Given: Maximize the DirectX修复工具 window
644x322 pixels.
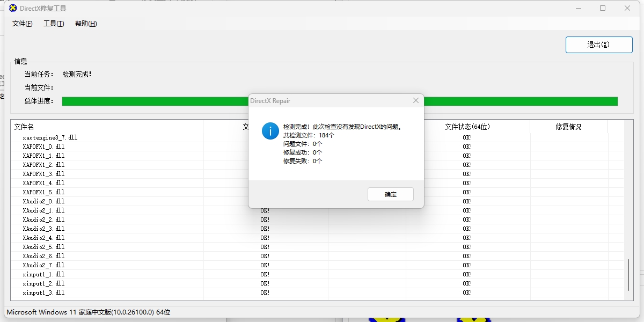Looking at the screenshot, I should (x=603, y=8).
